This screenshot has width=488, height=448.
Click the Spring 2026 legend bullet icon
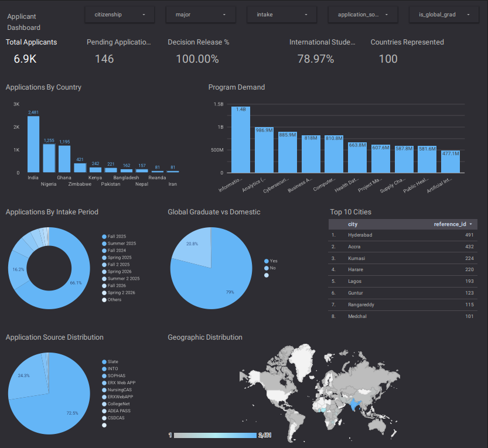103,271
